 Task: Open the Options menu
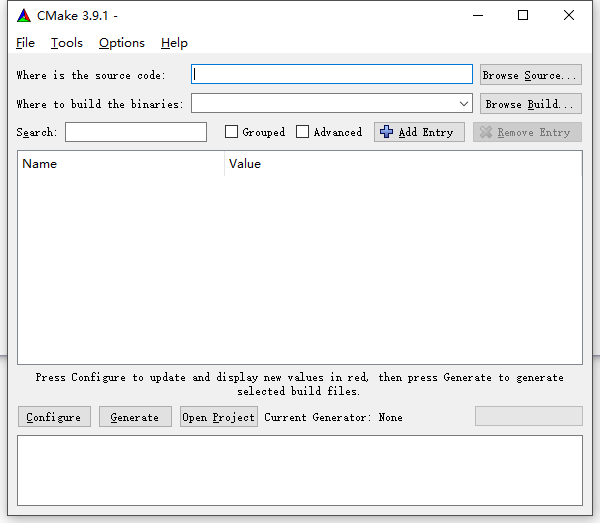point(122,43)
